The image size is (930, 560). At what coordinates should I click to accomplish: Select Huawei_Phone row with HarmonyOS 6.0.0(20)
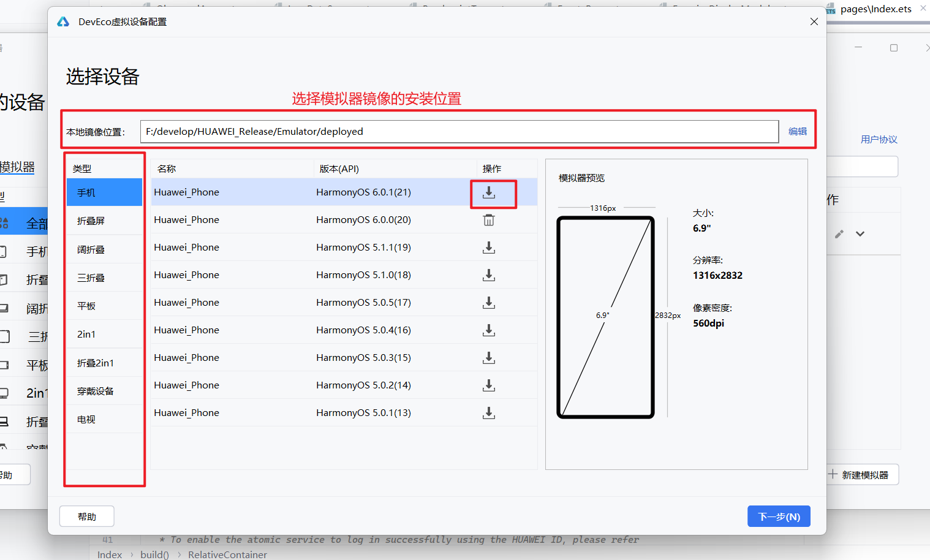tap(344, 220)
